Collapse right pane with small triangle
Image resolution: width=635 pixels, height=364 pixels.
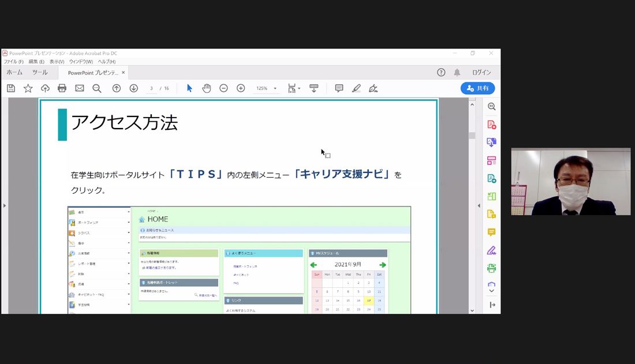479,206
